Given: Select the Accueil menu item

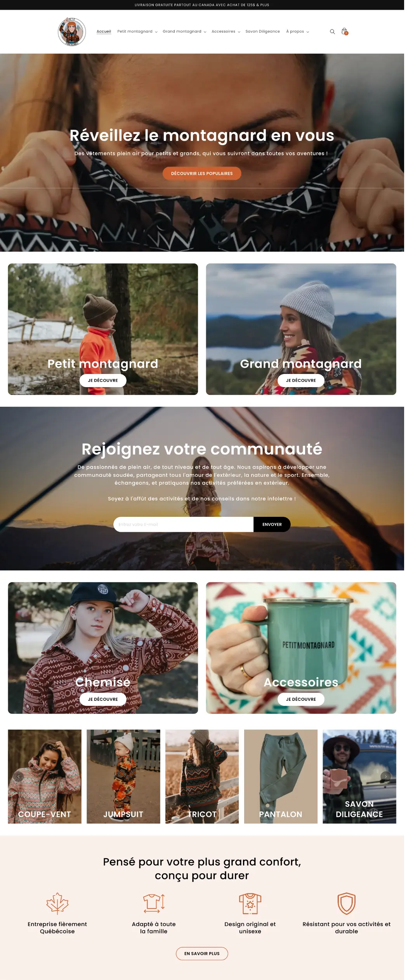Looking at the screenshot, I should coord(105,32).
